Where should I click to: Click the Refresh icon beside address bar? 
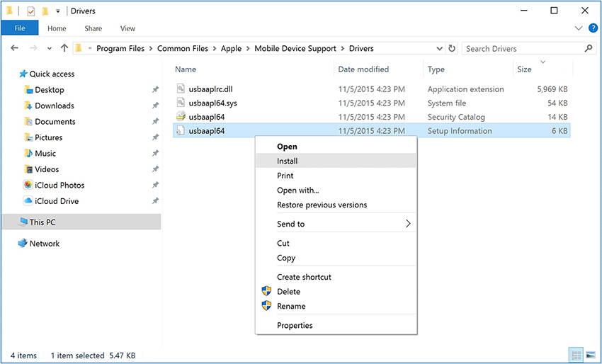pos(452,49)
